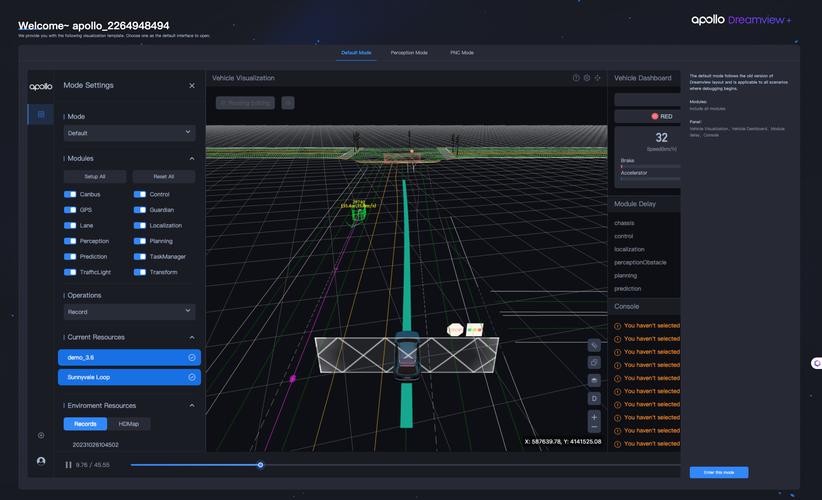Toggle the Perception module switch
Image resolution: width=822 pixels, height=500 pixels.
[70, 241]
